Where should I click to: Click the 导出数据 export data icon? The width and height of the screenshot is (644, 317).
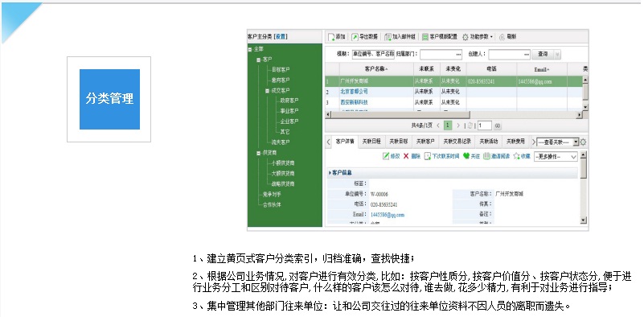[x=355, y=37]
